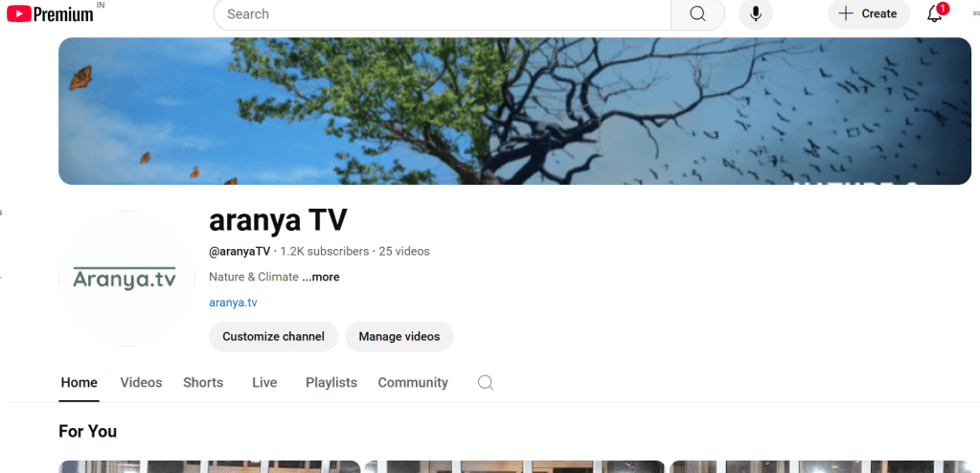Click the Create button with plus icon
This screenshot has width=980, height=473.
pyautogui.click(x=868, y=14)
